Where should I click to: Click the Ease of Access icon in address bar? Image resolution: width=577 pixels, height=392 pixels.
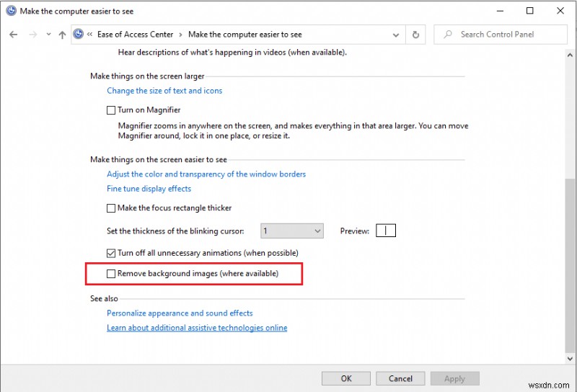(78, 34)
